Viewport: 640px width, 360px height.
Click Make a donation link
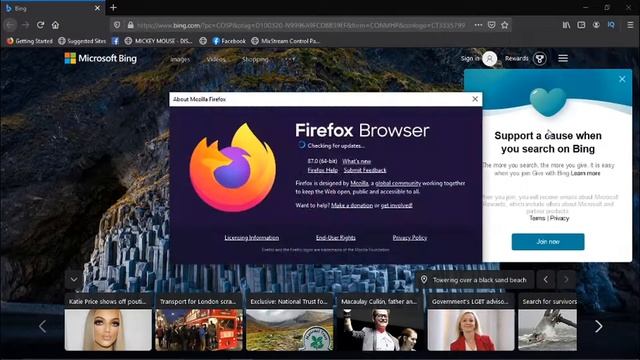(x=352, y=205)
